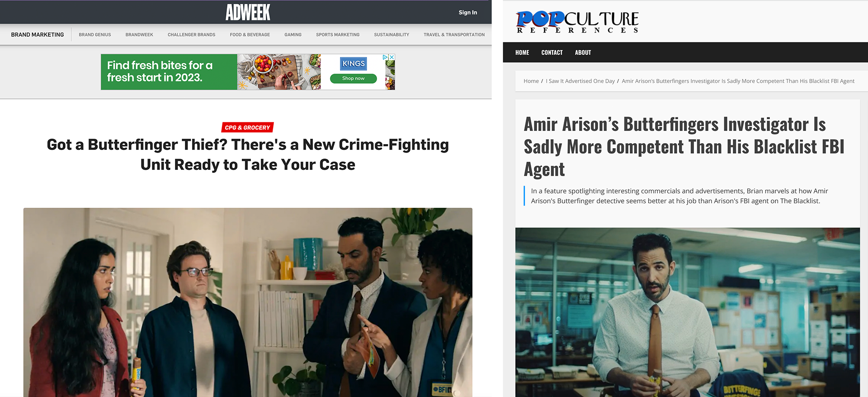
Task: Open Sustainability nav item
Action: tap(392, 35)
